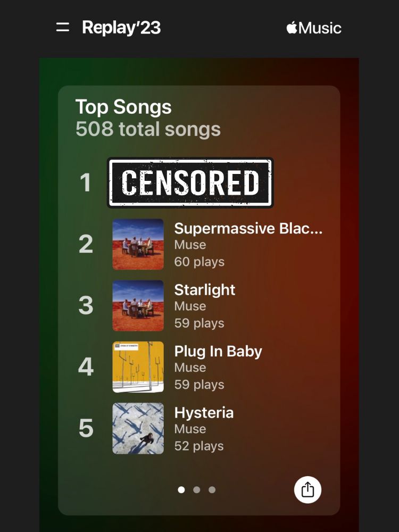Open the hamburger menu icon
Image resolution: width=399 pixels, height=532 pixels.
[63, 28]
